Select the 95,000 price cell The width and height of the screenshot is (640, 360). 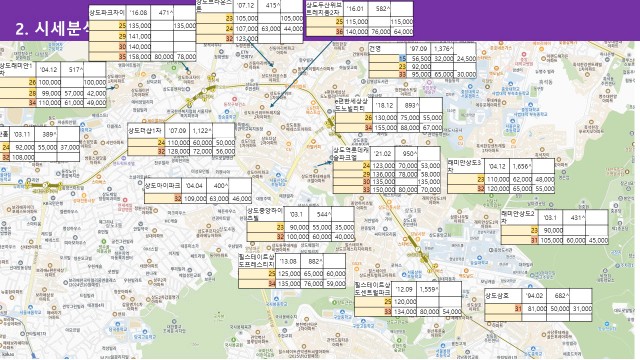(419, 74)
